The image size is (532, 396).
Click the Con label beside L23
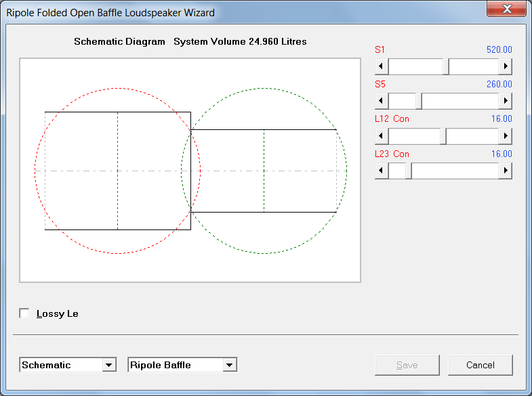pos(401,154)
